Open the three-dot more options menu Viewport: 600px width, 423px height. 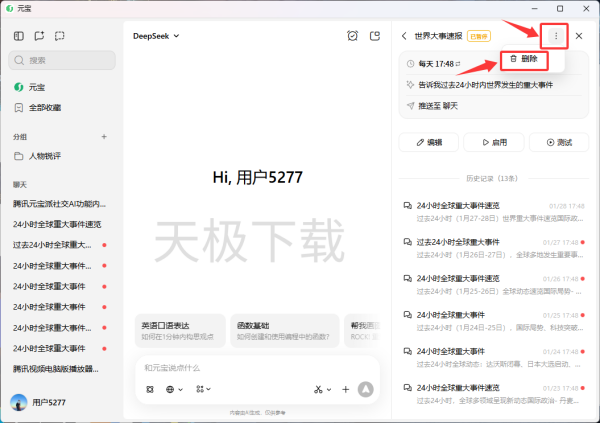(x=555, y=36)
